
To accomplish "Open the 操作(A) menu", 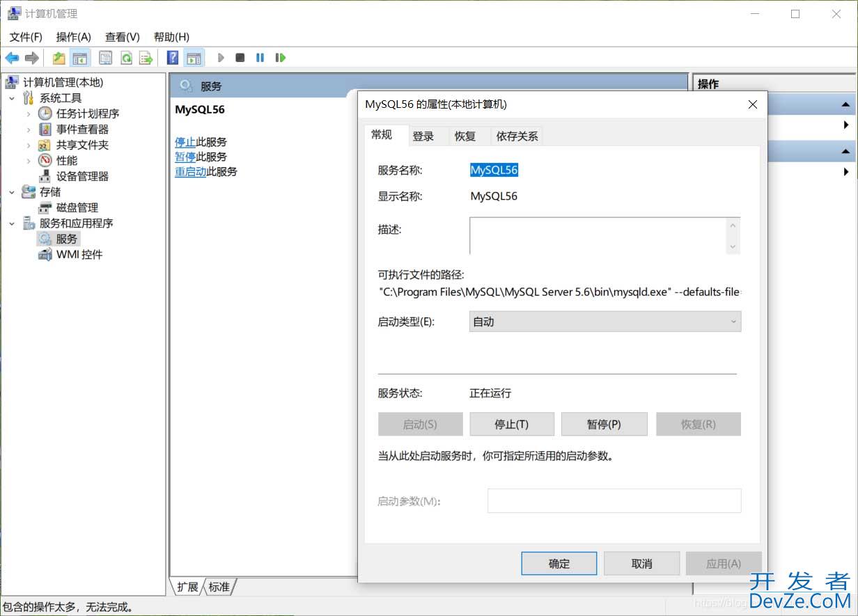I will click(x=74, y=37).
